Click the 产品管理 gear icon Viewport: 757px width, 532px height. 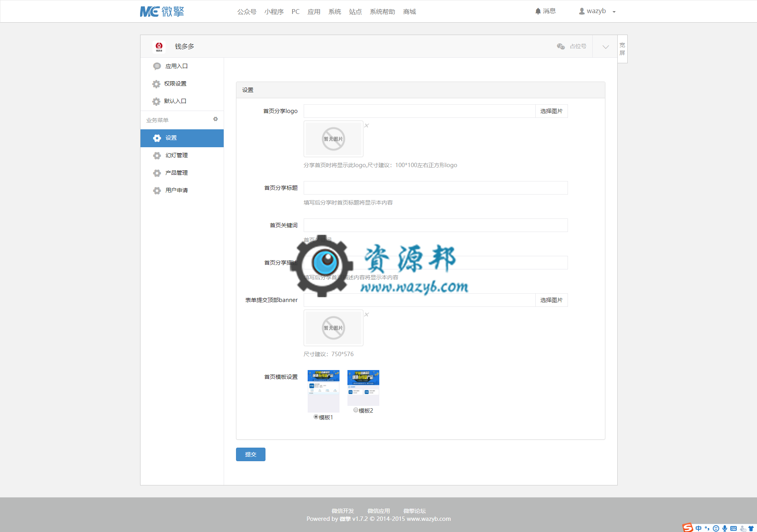(157, 173)
